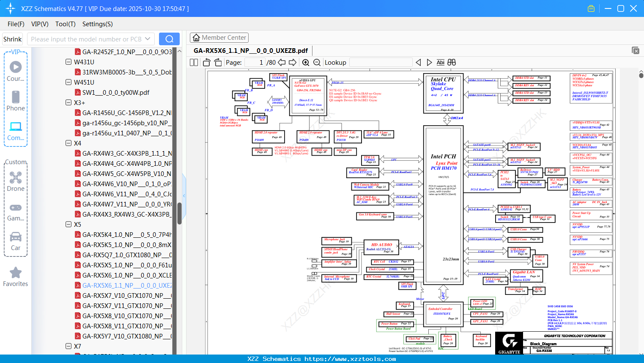Open the model number dropdown arrow
The image size is (644, 363).
click(148, 39)
